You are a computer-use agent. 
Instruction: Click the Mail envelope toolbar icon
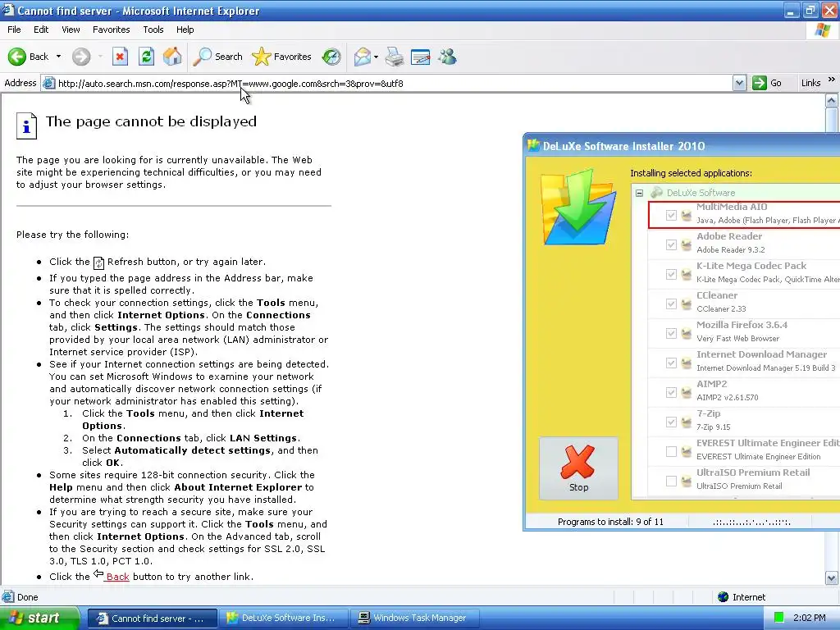(363, 57)
